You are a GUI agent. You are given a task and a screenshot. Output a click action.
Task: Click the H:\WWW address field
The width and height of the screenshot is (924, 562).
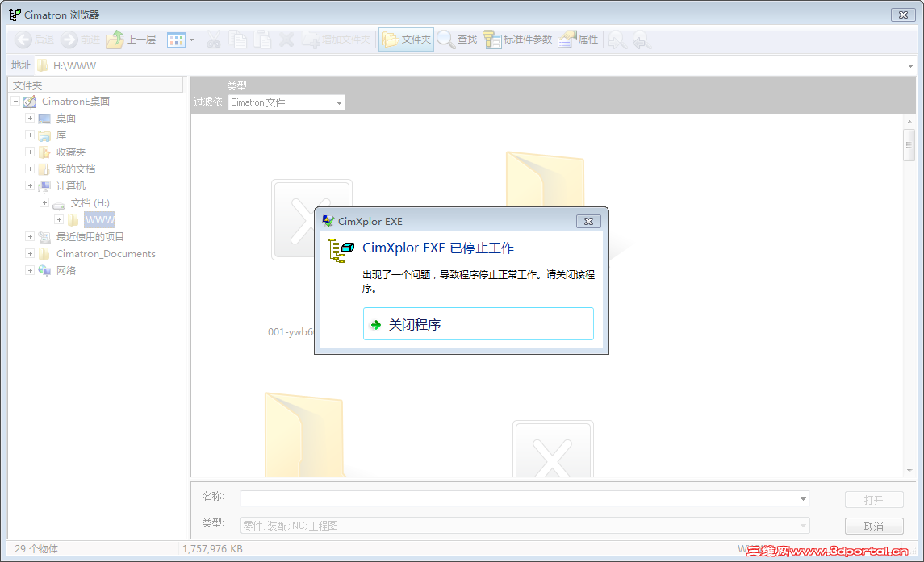471,66
